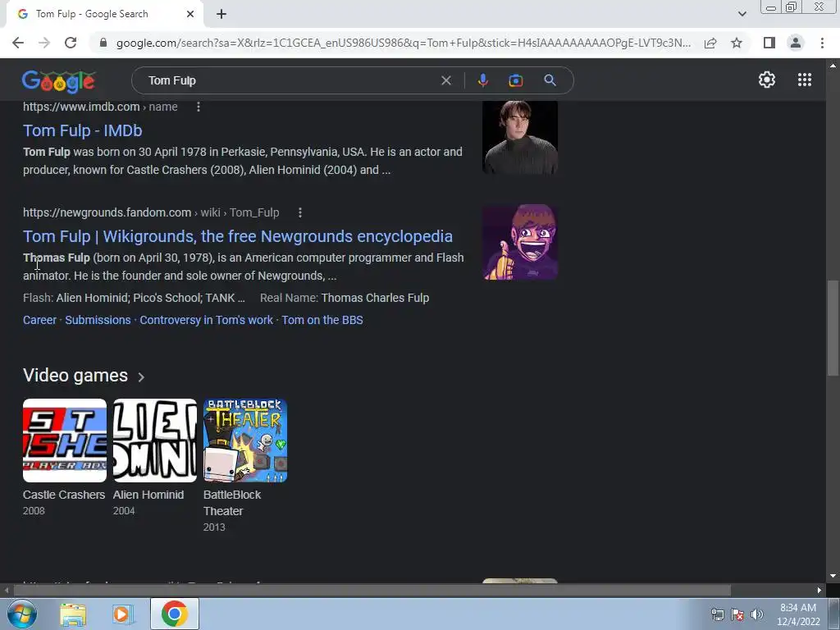The height and width of the screenshot is (630, 840).
Task: Click the Tom Fulp IMDb photo thumbnail
Action: click(520, 137)
